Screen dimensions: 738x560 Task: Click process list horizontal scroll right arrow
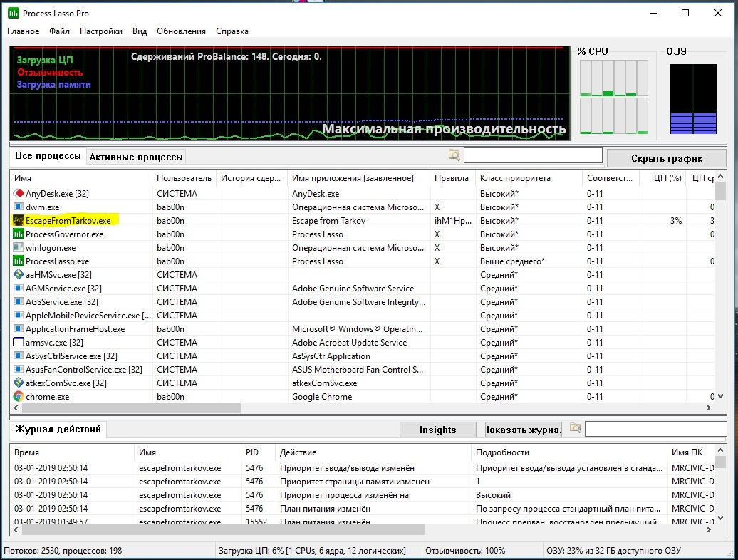click(x=709, y=408)
